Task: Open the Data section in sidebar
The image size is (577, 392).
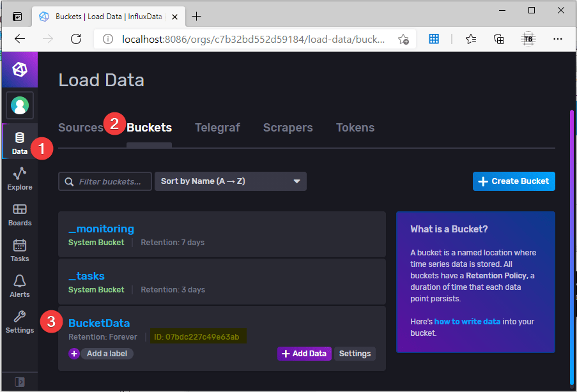Action: click(19, 142)
